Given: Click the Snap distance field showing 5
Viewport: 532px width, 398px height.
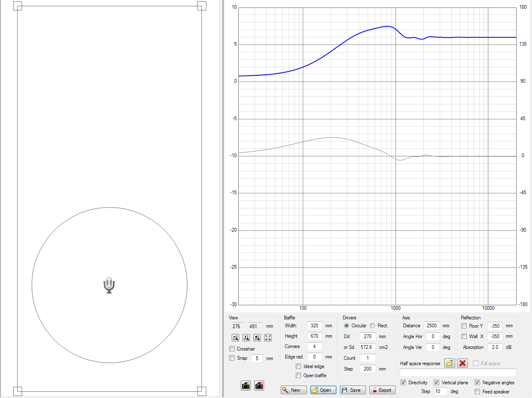Looking at the screenshot, I should tap(257, 358).
